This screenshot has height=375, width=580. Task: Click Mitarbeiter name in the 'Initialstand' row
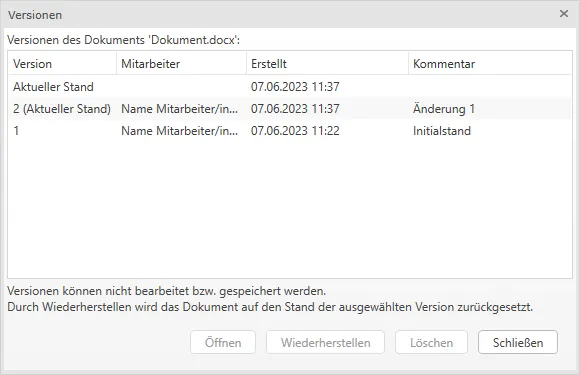(180, 131)
